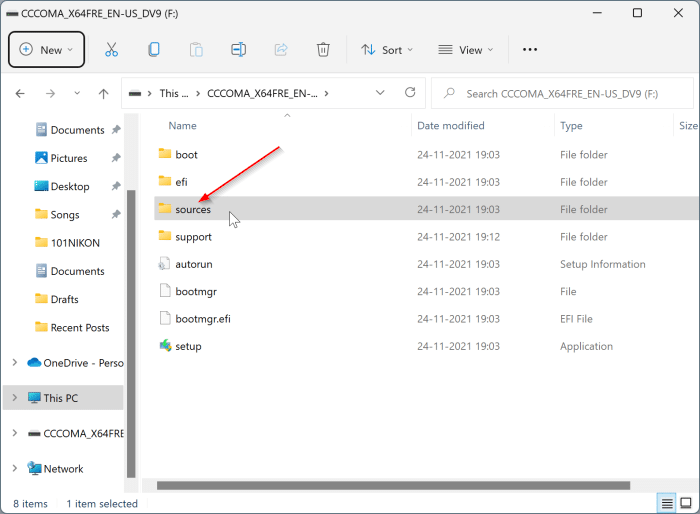Unpin Songs using its pin icon
The image size is (700, 514).
tap(116, 214)
